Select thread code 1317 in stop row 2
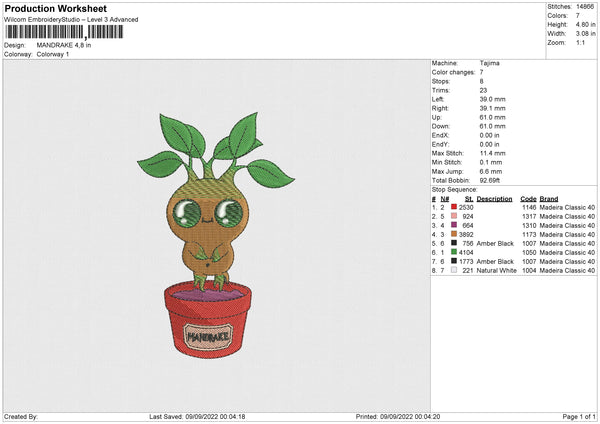The height and width of the screenshot is (424, 600). [529, 216]
